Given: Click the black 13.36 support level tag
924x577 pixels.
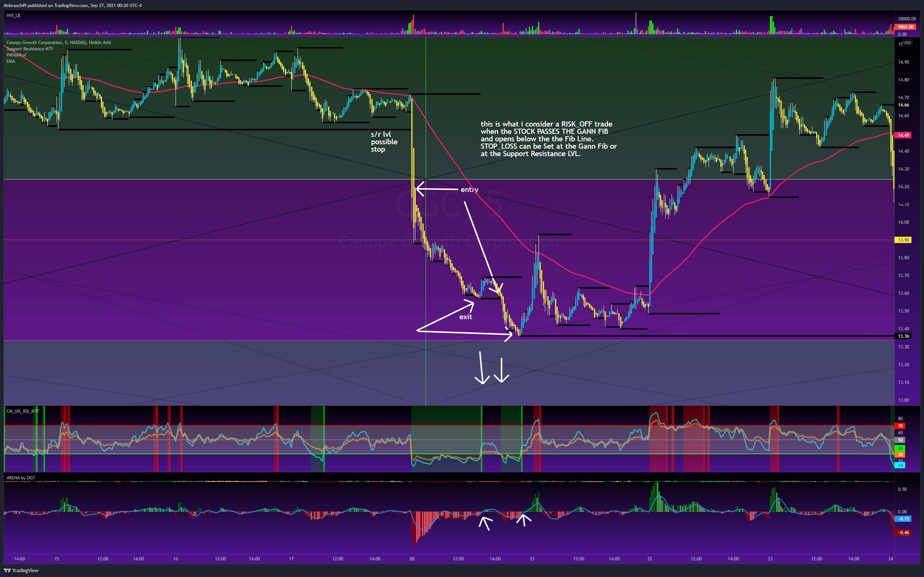Looking at the screenshot, I should 903,336.
